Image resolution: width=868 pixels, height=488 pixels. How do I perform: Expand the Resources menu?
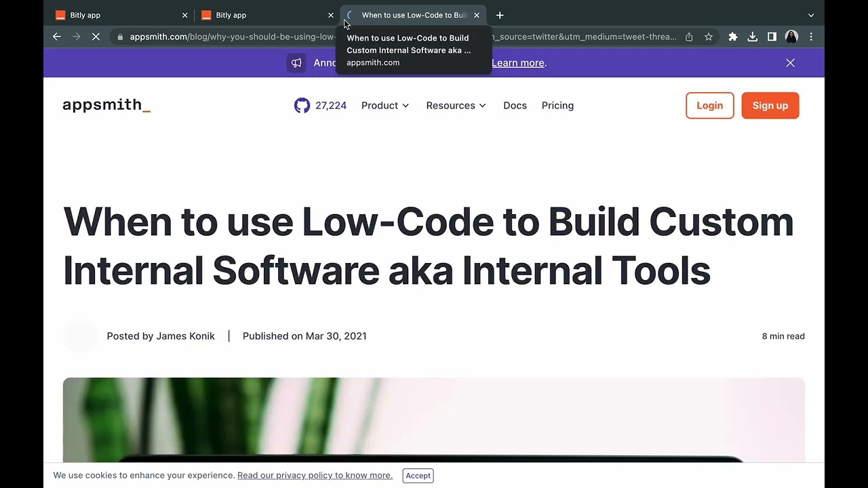456,105
